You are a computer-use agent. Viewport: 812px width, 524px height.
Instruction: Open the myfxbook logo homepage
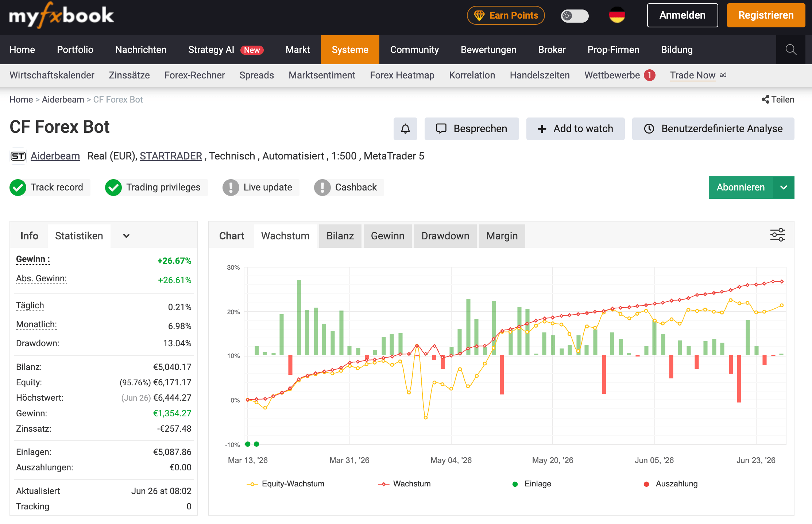click(x=61, y=15)
